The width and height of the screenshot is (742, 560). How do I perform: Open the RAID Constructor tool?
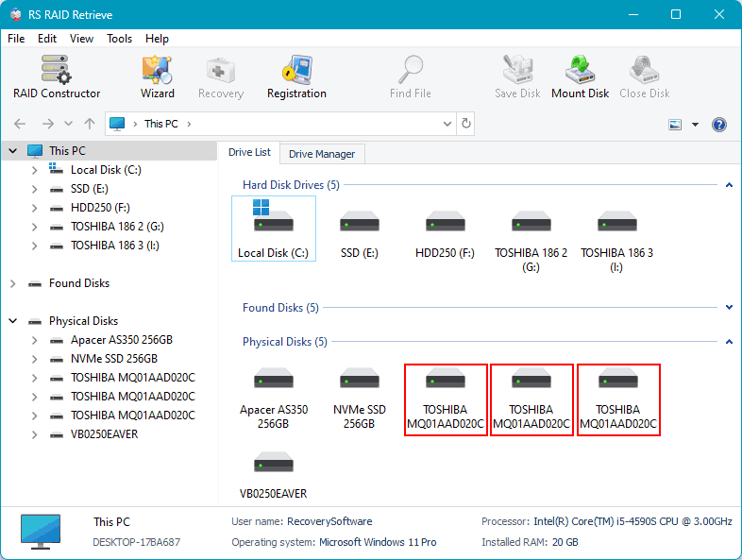[x=57, y=76]
